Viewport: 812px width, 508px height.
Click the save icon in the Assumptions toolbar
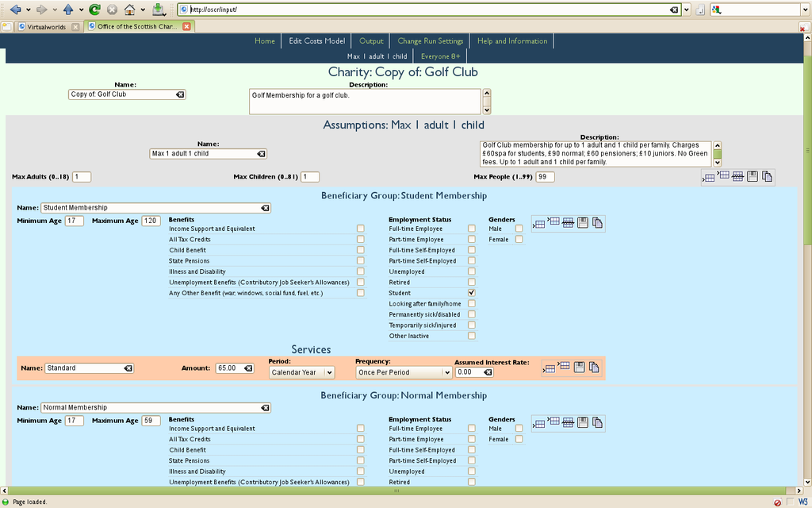753,176
